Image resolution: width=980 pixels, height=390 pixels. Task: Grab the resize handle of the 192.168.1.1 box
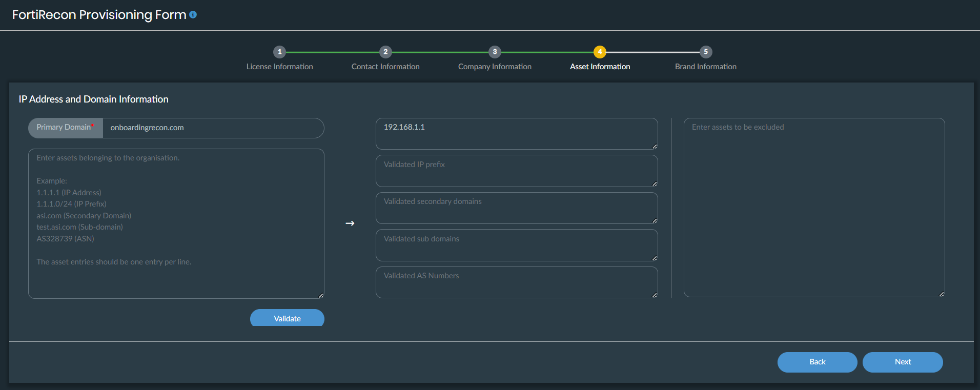click(655, 146)
